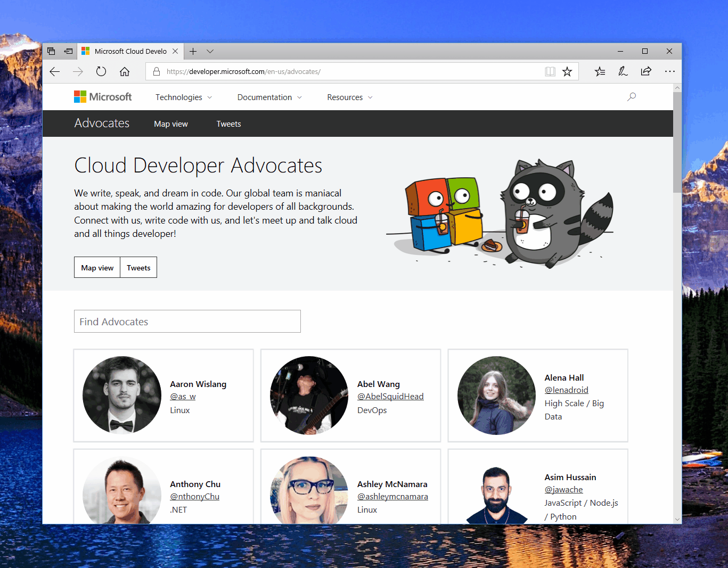
Task: Open the Add notes pen icon
Action: click(623, 72)
